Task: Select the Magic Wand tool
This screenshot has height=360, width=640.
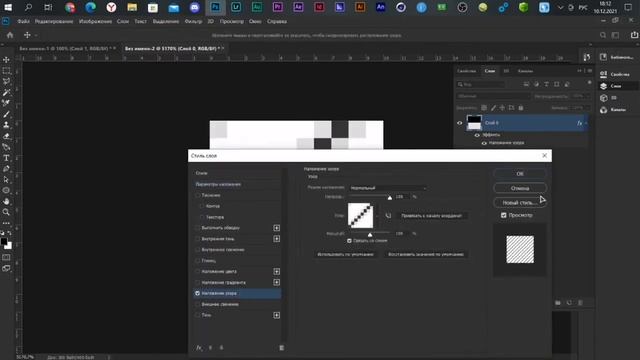Action: 6,92
